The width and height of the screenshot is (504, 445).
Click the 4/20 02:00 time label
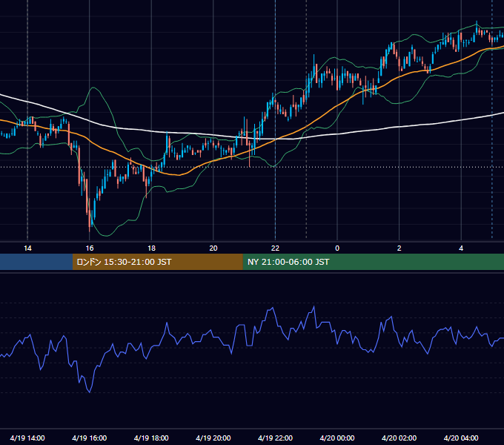(x=399, y=438)
